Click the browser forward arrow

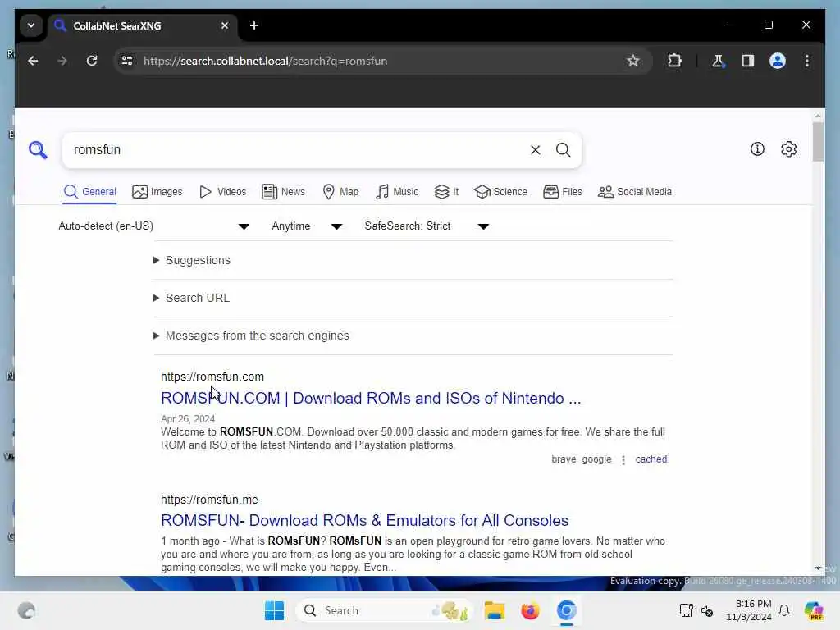pyautogui.click(x=62, y=61)
